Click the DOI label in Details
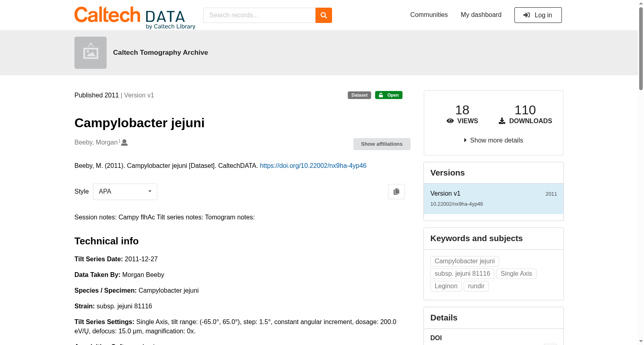The width and height of the screenshot is (644, 345). click(436, 338)
